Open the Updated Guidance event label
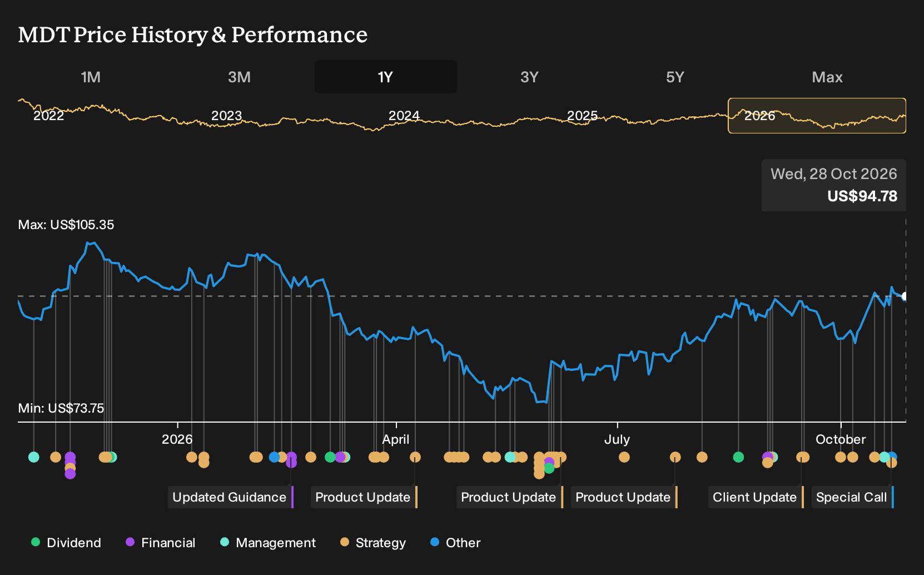 [231, 497]
